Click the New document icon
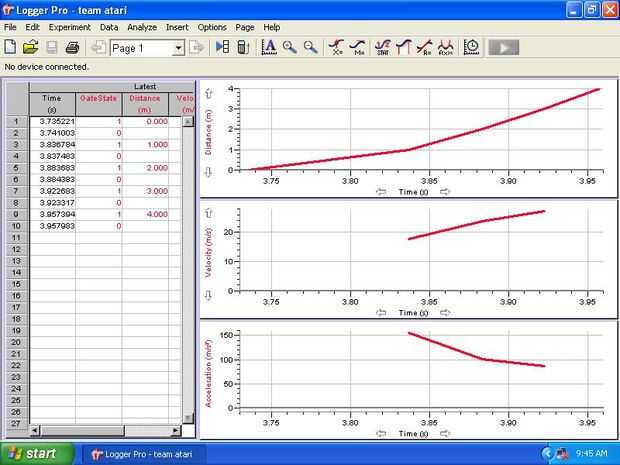The image size is (620, 465). [x=10, y=47]
